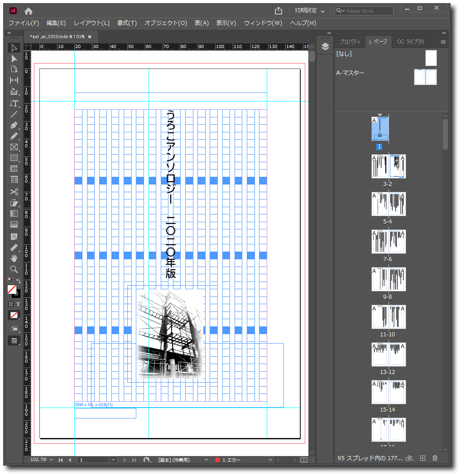The width and height of the screenshot is (461, 476).
Task: Select the Direct Selection tool
Action: (14, 58)
